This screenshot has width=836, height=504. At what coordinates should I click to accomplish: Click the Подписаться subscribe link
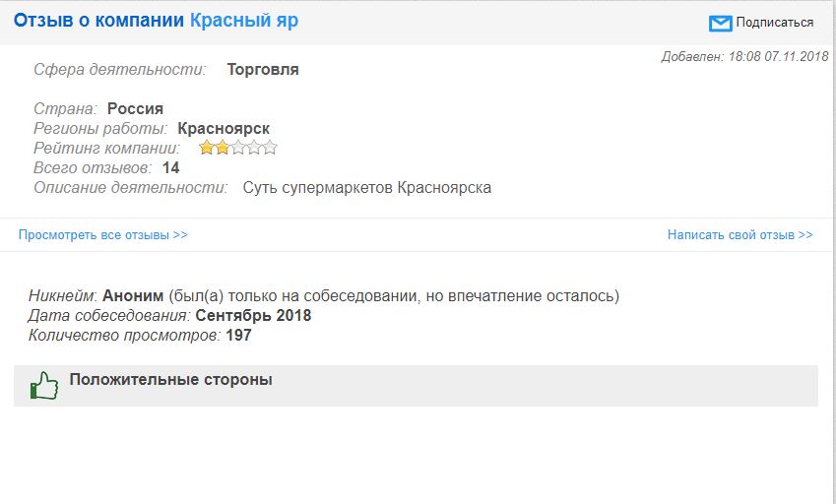pyautogui.click(x=774, y=23)
